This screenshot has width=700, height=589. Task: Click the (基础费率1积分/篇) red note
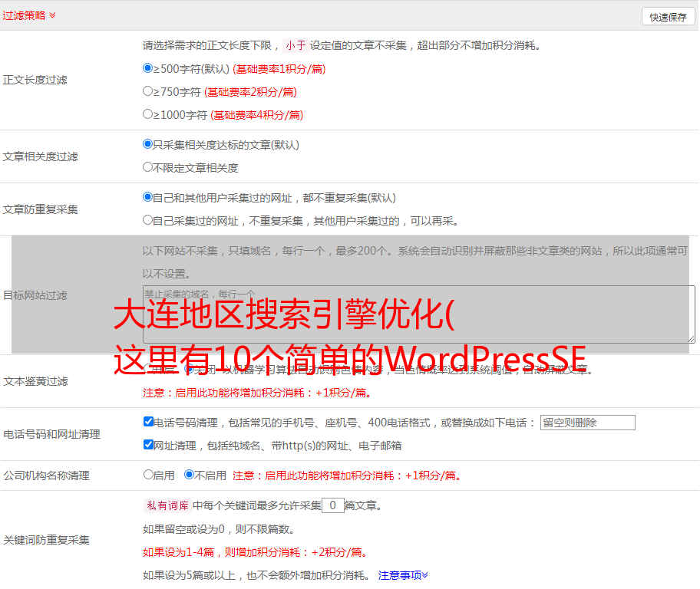pos(279,69)
